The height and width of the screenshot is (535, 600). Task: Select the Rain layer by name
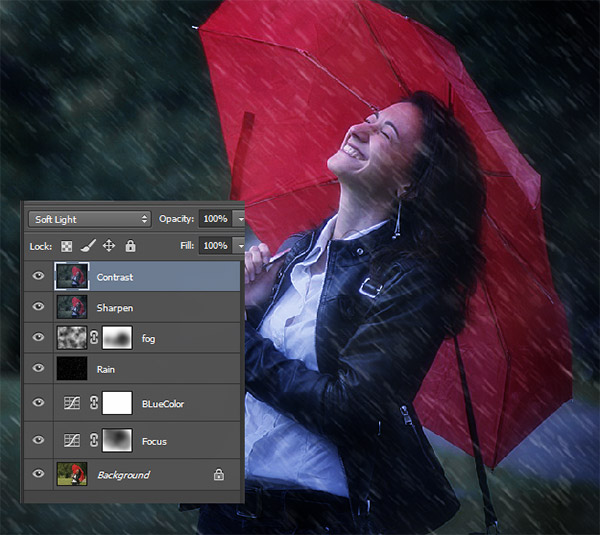click(x=106, y=369)
